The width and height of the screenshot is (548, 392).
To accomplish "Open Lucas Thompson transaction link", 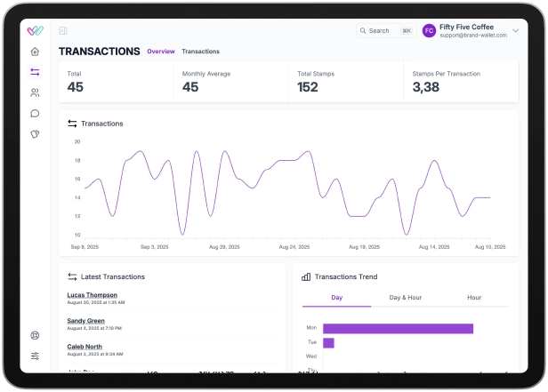I will click(x=92, y=295).
